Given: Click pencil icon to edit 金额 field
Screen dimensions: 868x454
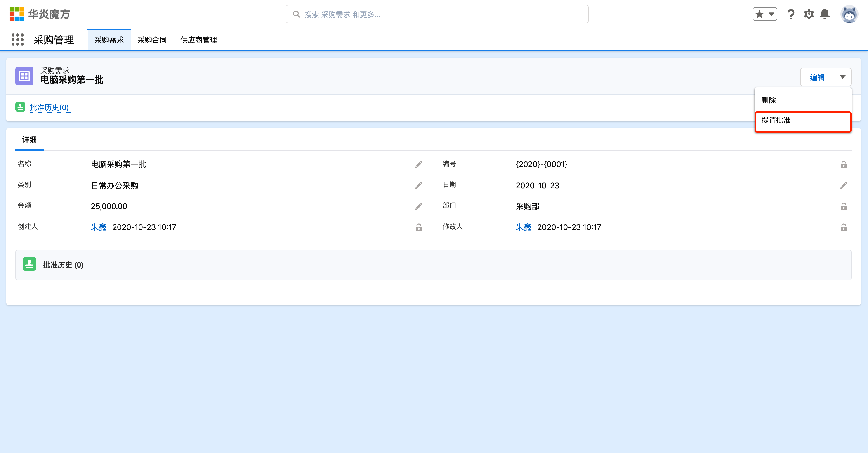Looking at the screenshot, I should (x=418, y=206).
